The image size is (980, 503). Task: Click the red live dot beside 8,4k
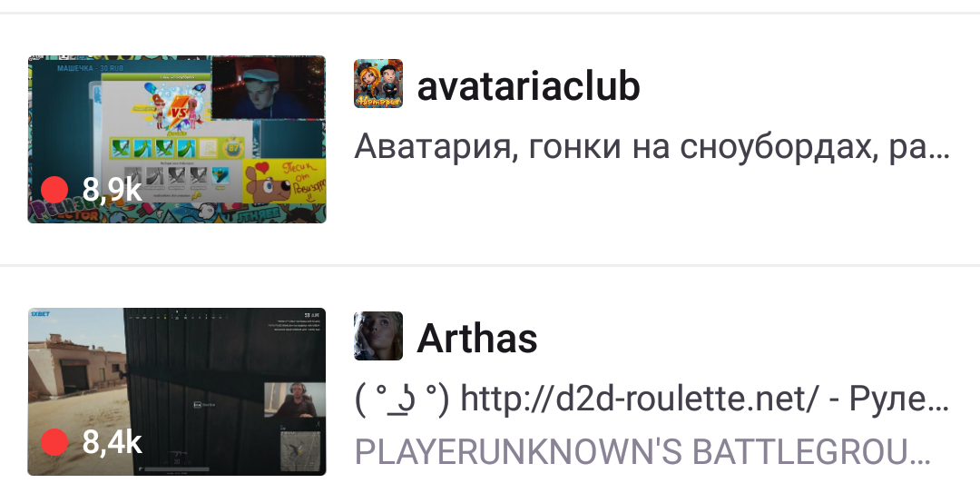click(x=54, y=442)
